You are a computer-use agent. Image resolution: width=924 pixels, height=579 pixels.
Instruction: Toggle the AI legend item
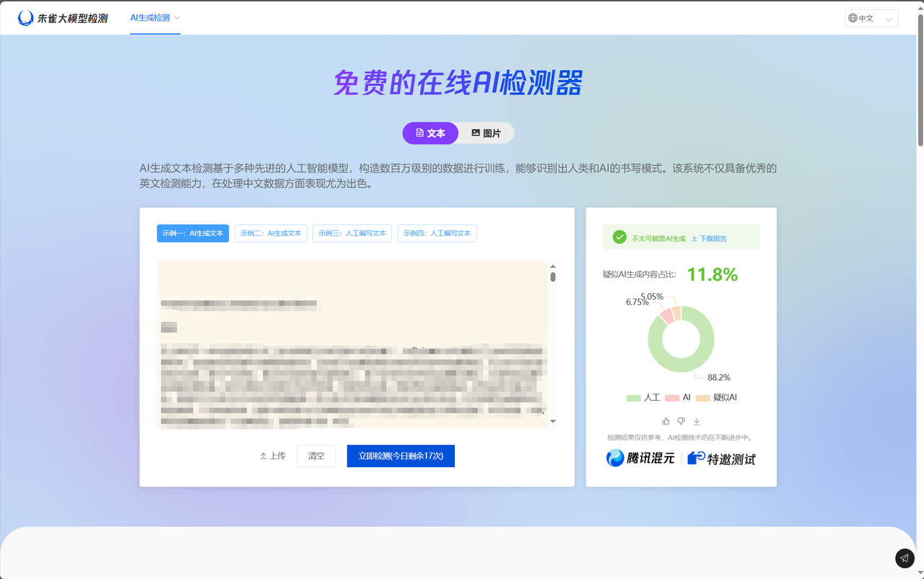[x=678, y=398]
